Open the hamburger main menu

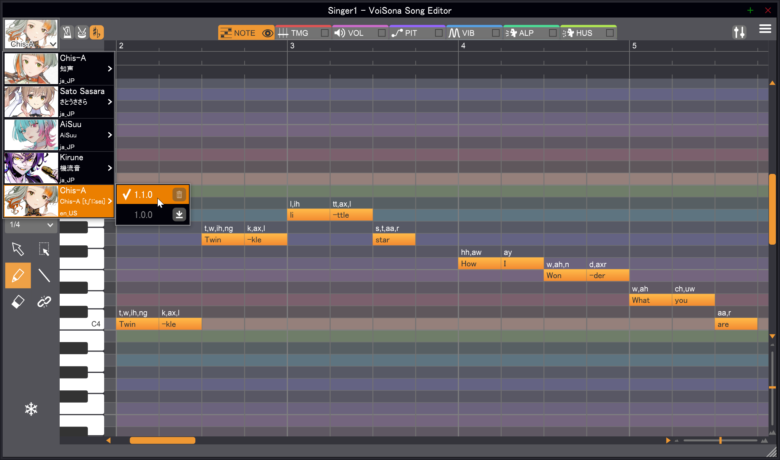coord(765,30)
